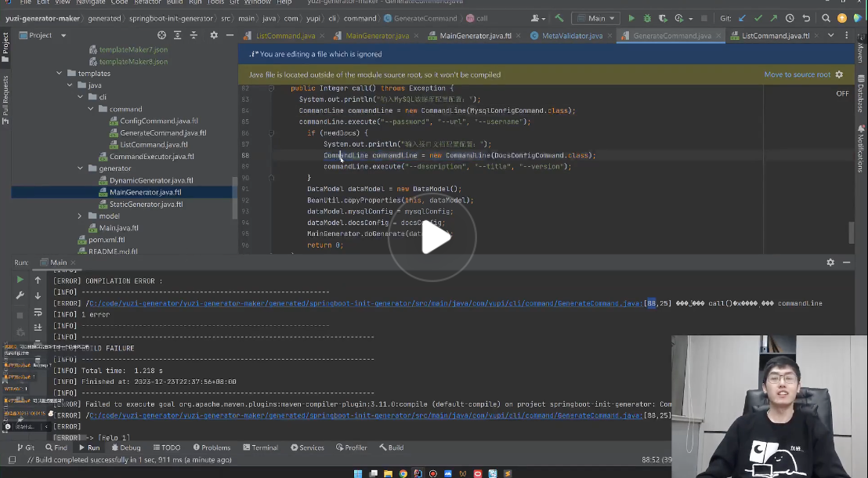Click the locate opened file target icon
The image size is (868, 478).
click(x=161, y=35)
